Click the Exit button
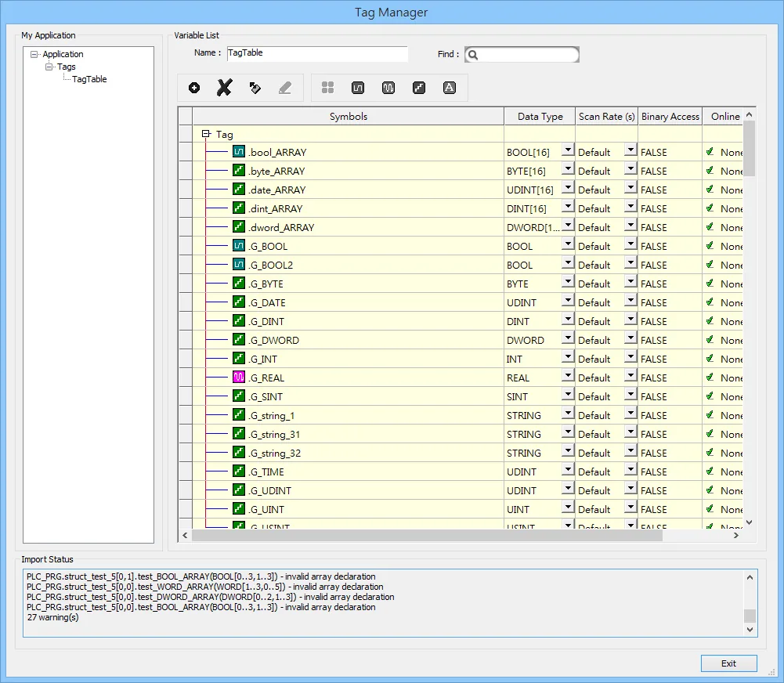 pos(728,663)
